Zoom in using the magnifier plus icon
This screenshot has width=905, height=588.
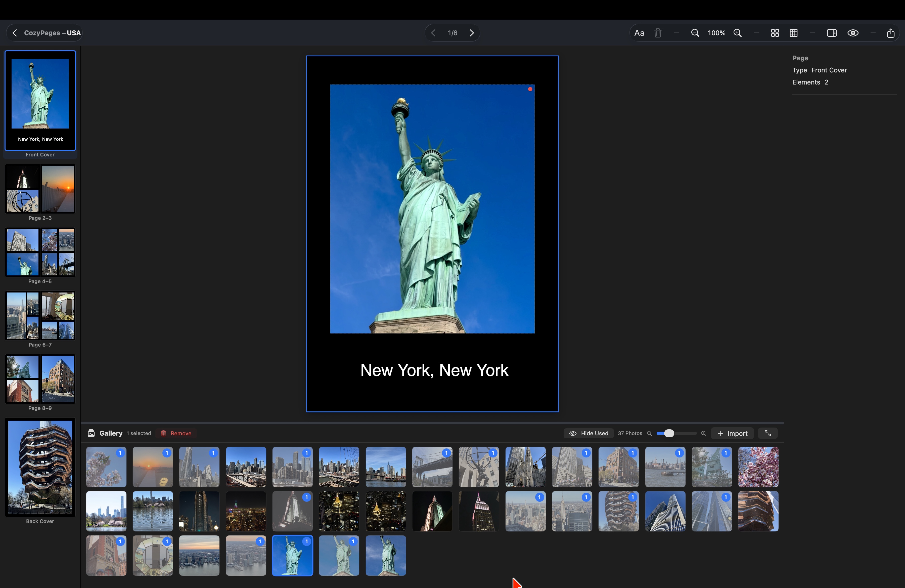click(x=738, y=33)
